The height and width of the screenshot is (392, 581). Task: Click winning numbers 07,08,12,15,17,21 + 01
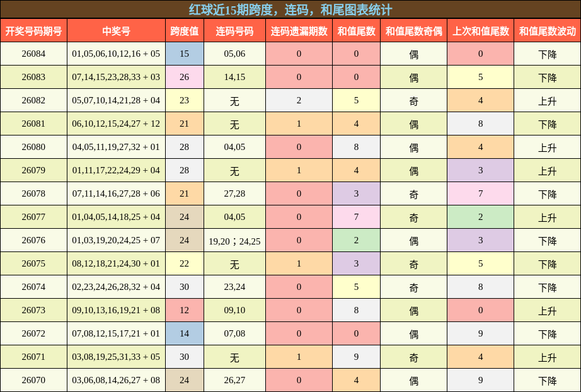(116, 334)
